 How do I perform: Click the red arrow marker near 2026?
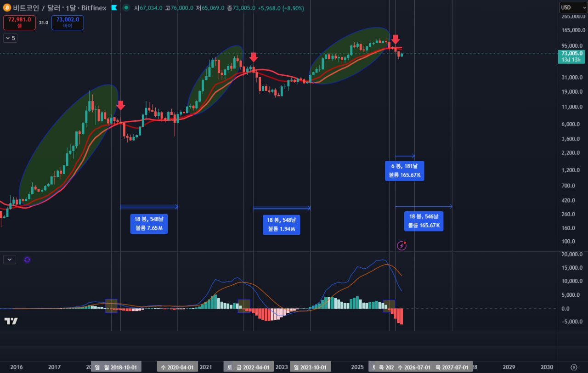pos(396,40)
